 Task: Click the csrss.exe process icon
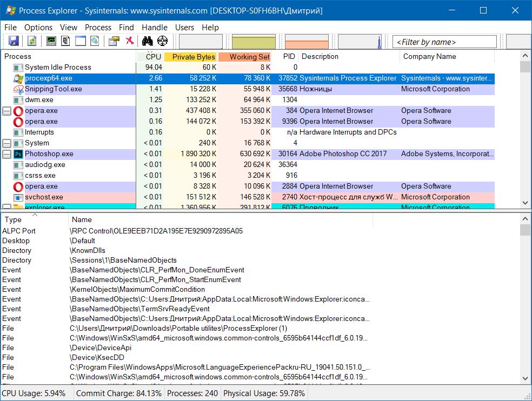(18, 176)
